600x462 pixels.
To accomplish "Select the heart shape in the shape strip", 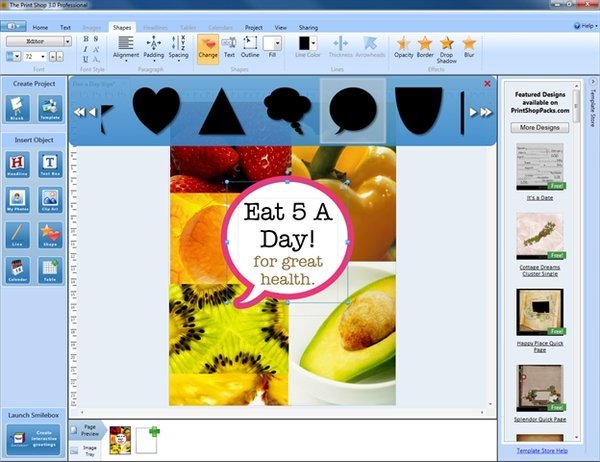I will coord(156,110).
